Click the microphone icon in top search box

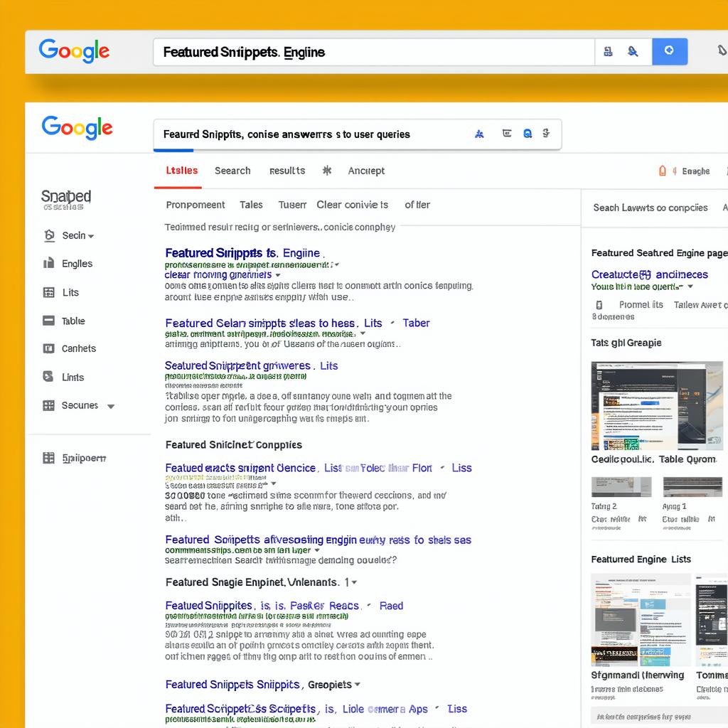[x=632, y=51]
